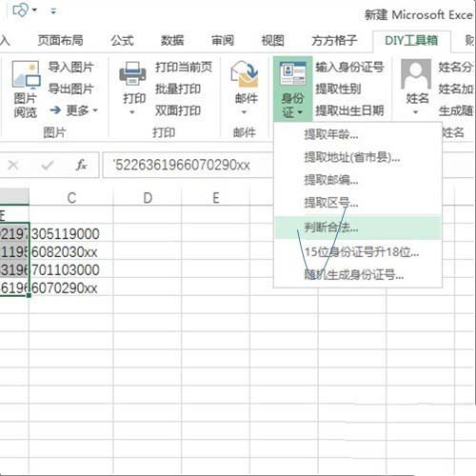The height and width of the screenshot is (476, 476).
Task: Select the 提取邮编 menu item
Action: [358, 180]
